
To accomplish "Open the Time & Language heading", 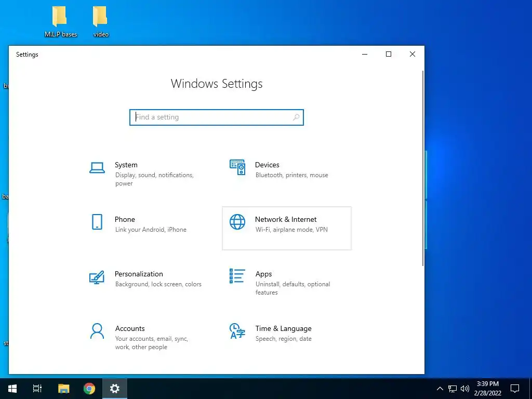I will point(283,328).
